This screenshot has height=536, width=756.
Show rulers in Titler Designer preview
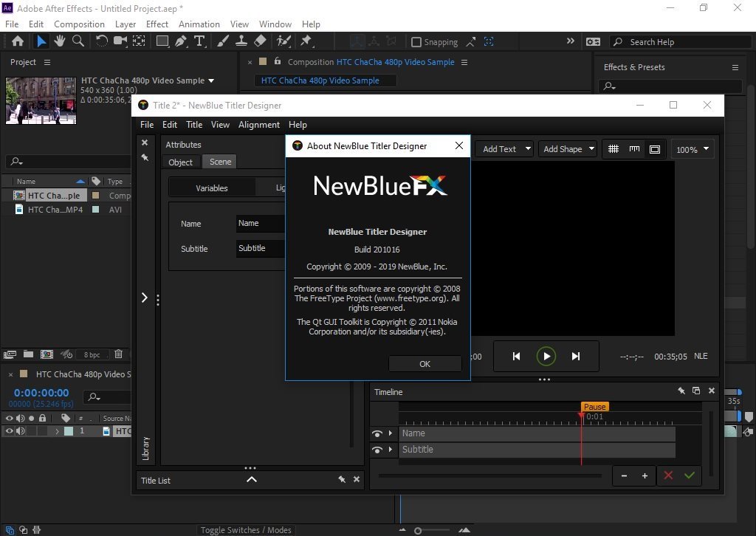634,149
